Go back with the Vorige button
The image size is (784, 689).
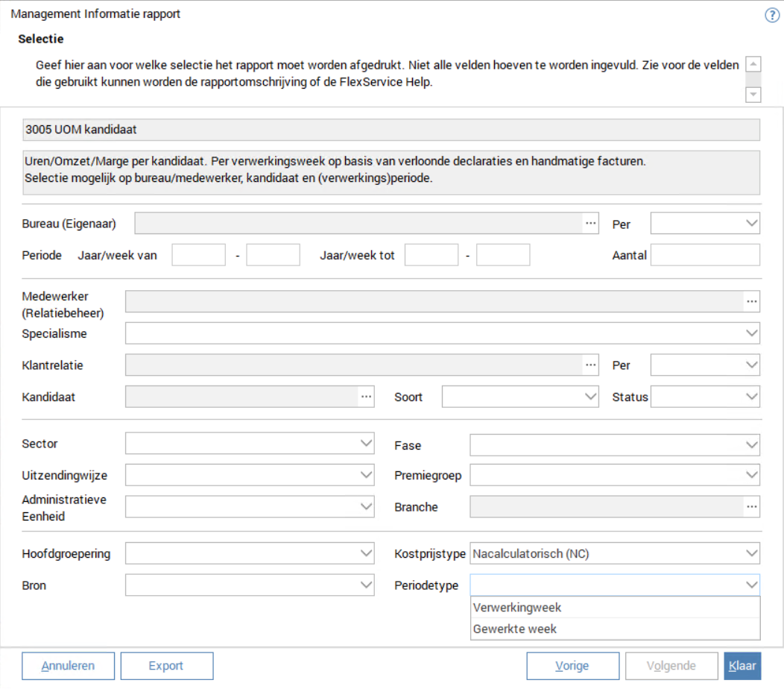572,666
